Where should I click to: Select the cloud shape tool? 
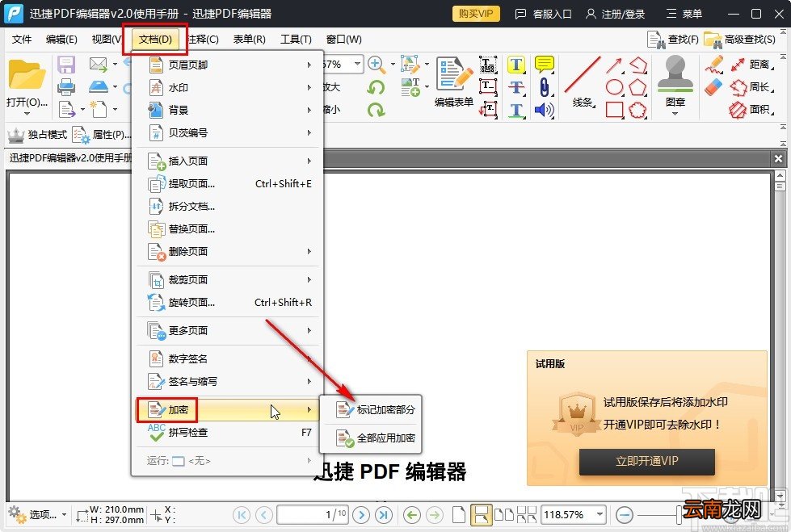tap(638, 110)
